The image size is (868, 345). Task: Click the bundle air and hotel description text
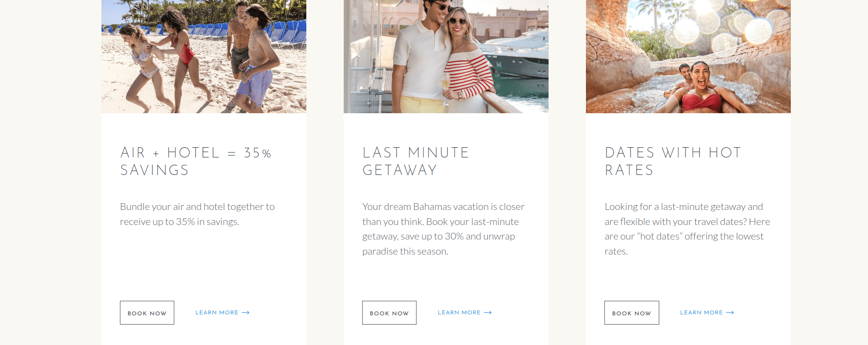click(197, 214)
